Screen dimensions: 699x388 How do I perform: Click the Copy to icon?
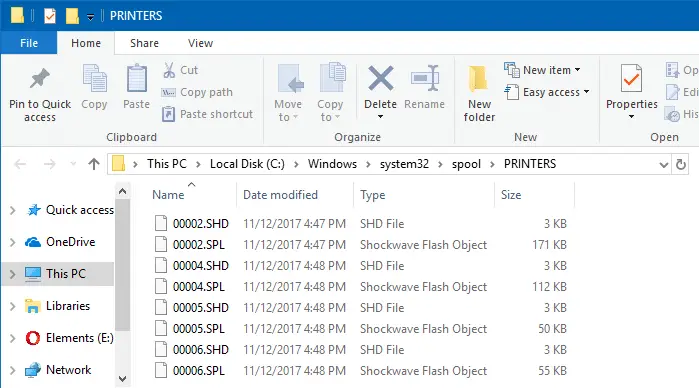pyautogui.click(x=333, y=78)
